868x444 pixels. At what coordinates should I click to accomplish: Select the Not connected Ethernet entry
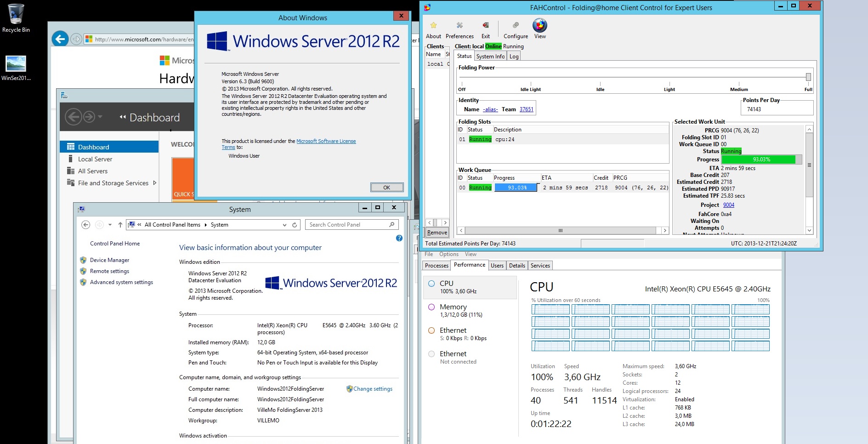pos(470,358)
